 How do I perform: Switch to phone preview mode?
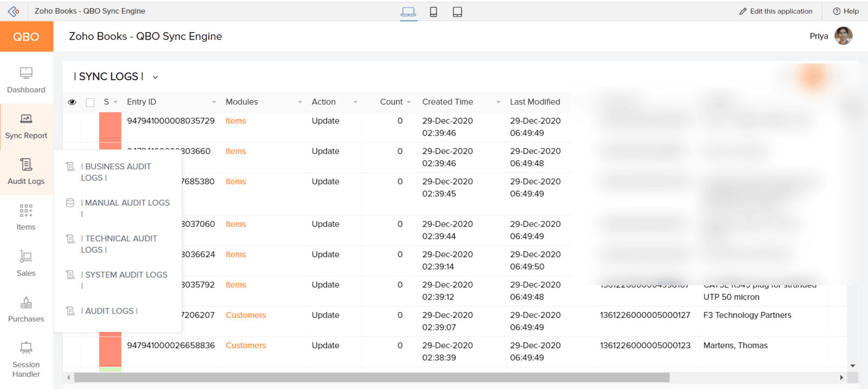[433, 12]
